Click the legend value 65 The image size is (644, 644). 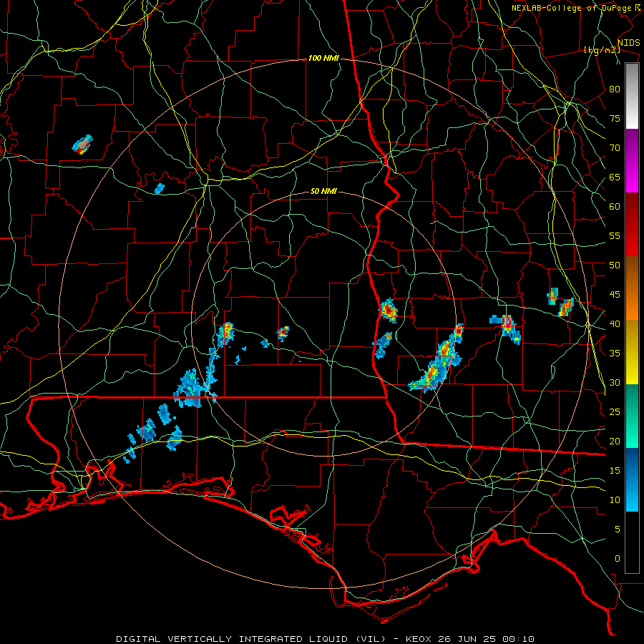[615, 177]
